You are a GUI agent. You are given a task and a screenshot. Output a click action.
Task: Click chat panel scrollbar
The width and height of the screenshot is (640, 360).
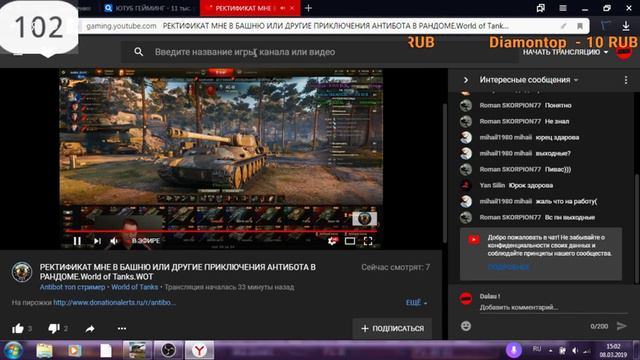(x=637, y=229)
